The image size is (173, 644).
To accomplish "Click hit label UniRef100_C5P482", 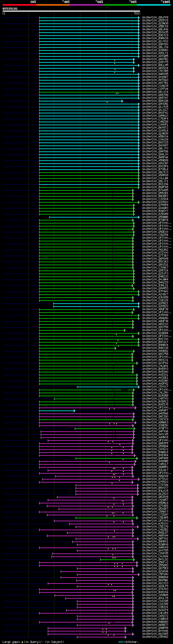I will pos(155,637).
